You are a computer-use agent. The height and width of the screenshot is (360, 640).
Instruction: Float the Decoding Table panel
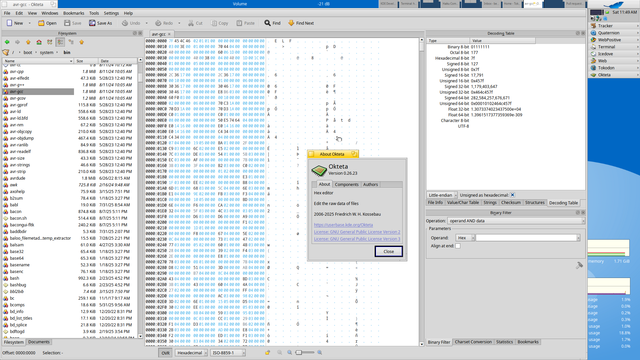[578, 33]
